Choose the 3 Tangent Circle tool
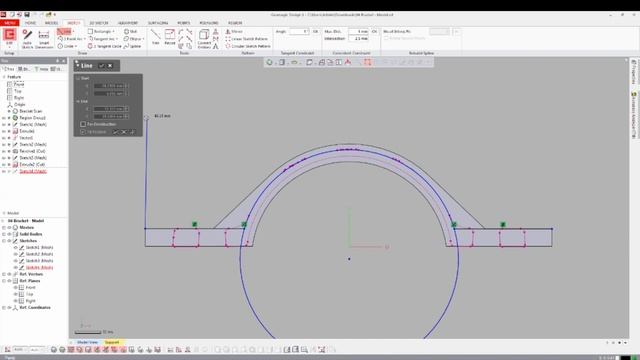The image size is (640, 360). (105, 46)
